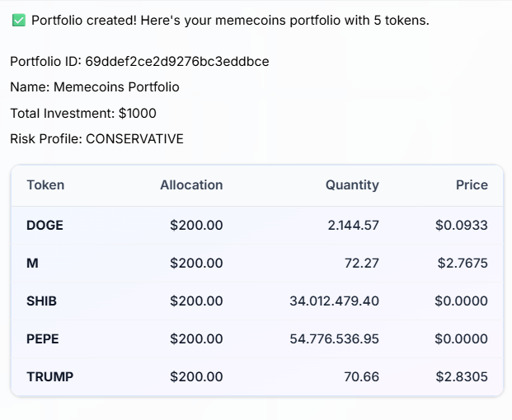The image size is (512, 420).
Task: Click the Quantity column header
Action: (352, 185)
